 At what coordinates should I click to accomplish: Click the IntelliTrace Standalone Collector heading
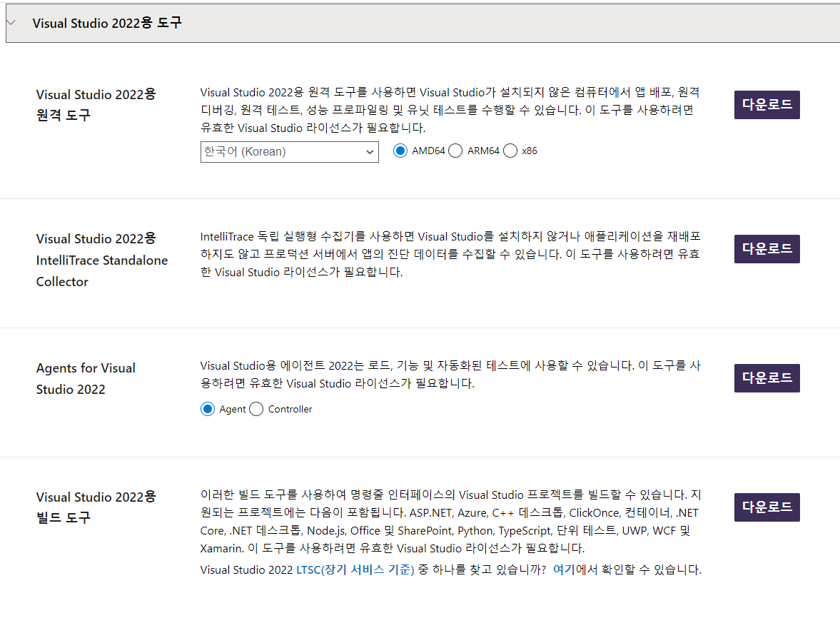coord(102,260)
